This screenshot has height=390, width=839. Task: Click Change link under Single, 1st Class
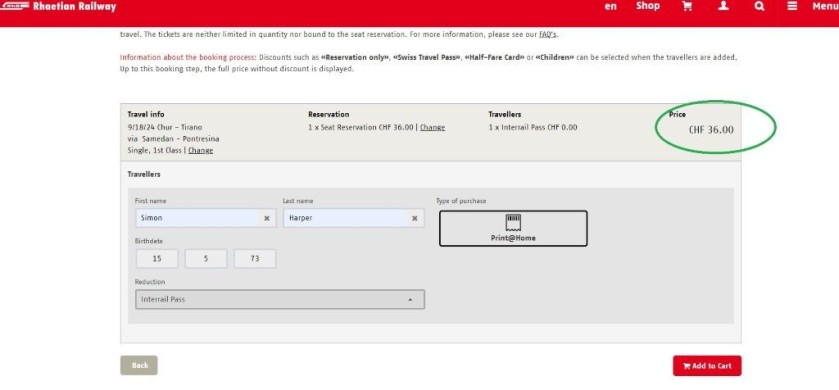click(x=201, y=151)
